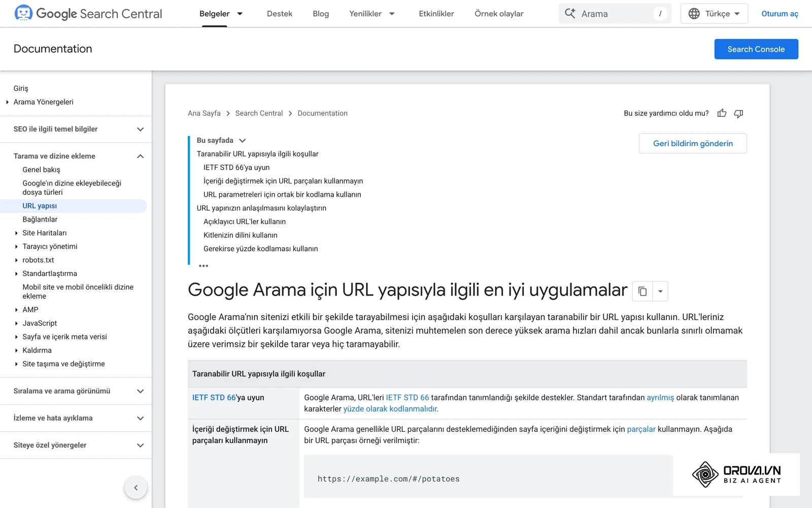812x508 pixels.
Task: Collapse the Bu sayfada table of contents
Action: click(242, 141)
